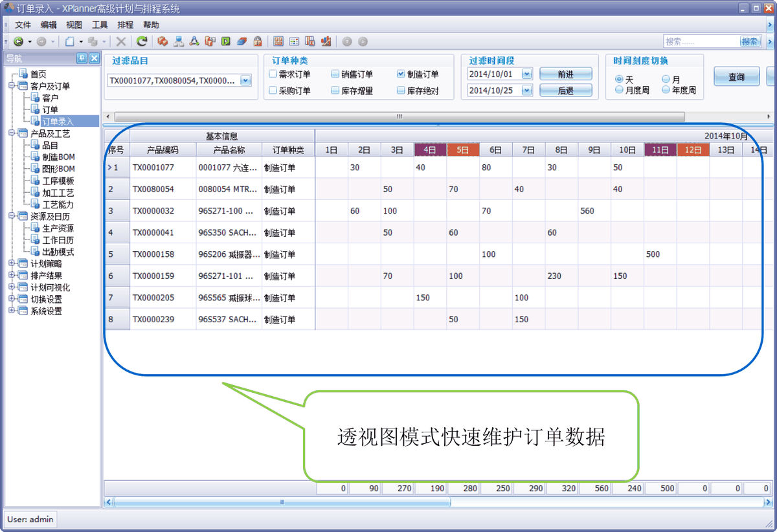This screenshot has width=777, height=532.
Task: Expand the 排产结果 tree node
Action: [x=12, y=275]
